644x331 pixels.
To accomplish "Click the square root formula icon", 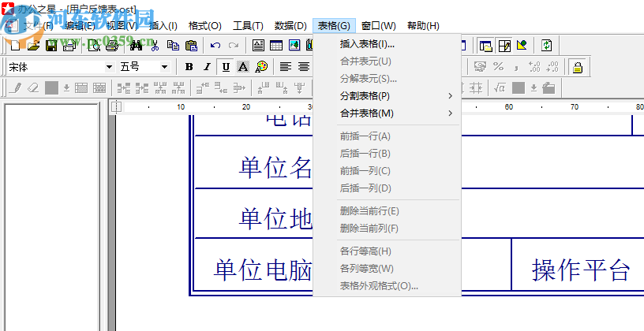I will pyautogui.click(x=500, y=87).
